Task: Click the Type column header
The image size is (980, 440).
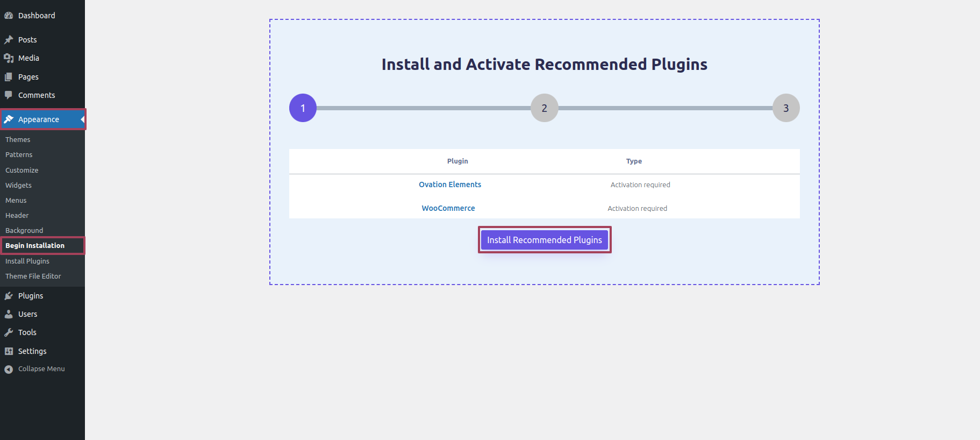Action: coord(634,161)
